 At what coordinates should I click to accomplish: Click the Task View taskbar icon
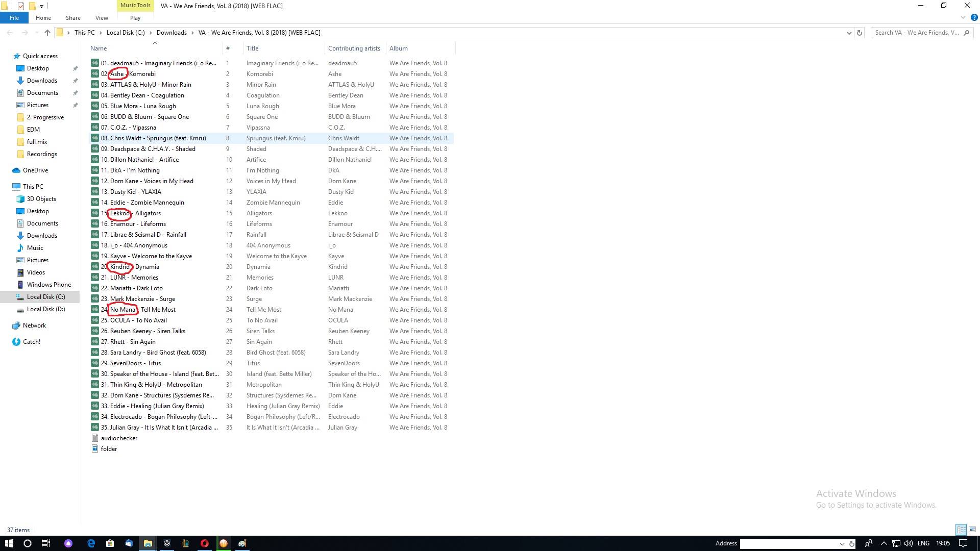(x=46, y=543)
